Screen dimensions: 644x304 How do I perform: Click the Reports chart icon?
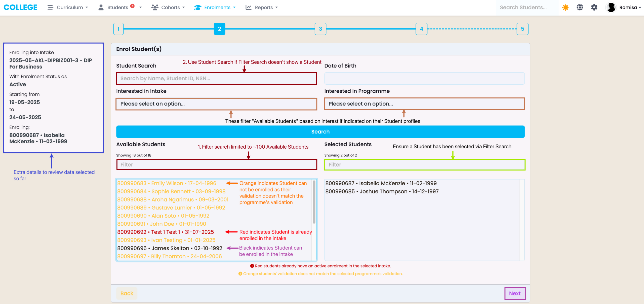(x=248, y=7)
